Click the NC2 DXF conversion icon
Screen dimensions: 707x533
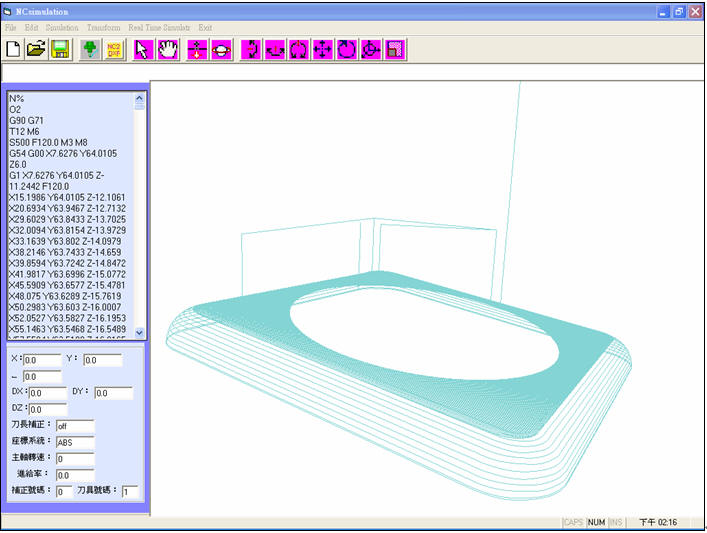tap(114, 49)
